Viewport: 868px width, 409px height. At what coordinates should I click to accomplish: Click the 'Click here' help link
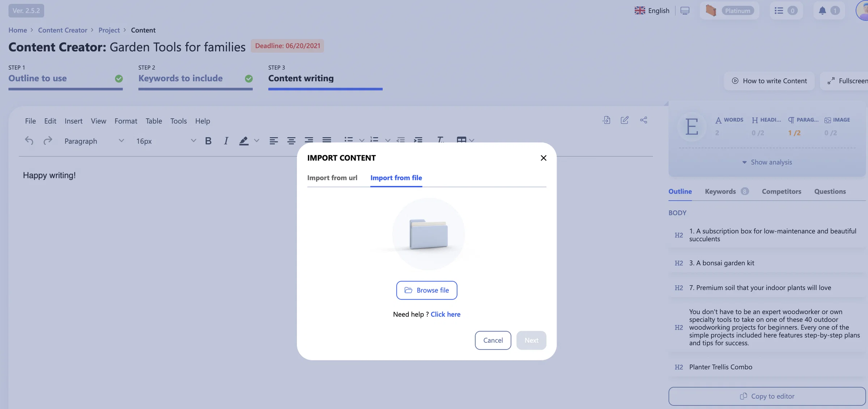click(x=445, y=314)
